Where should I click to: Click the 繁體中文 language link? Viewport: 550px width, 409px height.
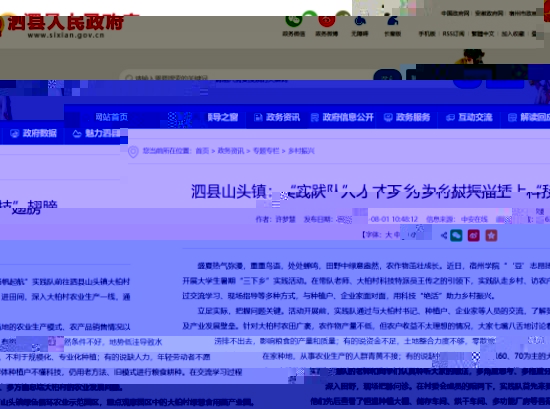point(483,34)
